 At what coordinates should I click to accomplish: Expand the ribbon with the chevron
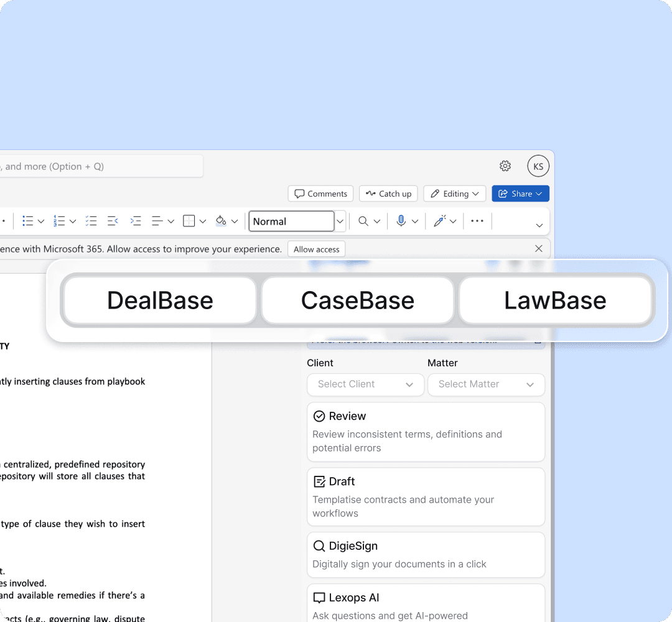(539, 225)
